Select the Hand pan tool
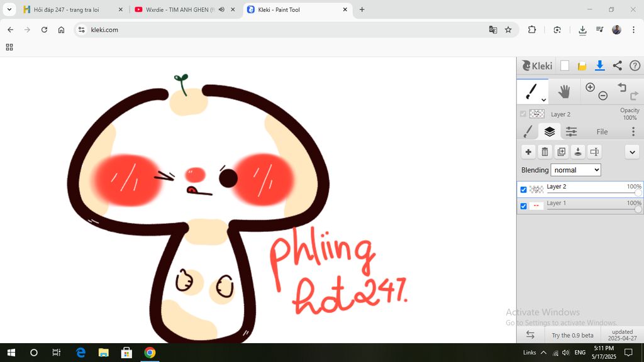The height and width of the screenshot is (362, 644). pyautogui.click(x=564, y=92)
